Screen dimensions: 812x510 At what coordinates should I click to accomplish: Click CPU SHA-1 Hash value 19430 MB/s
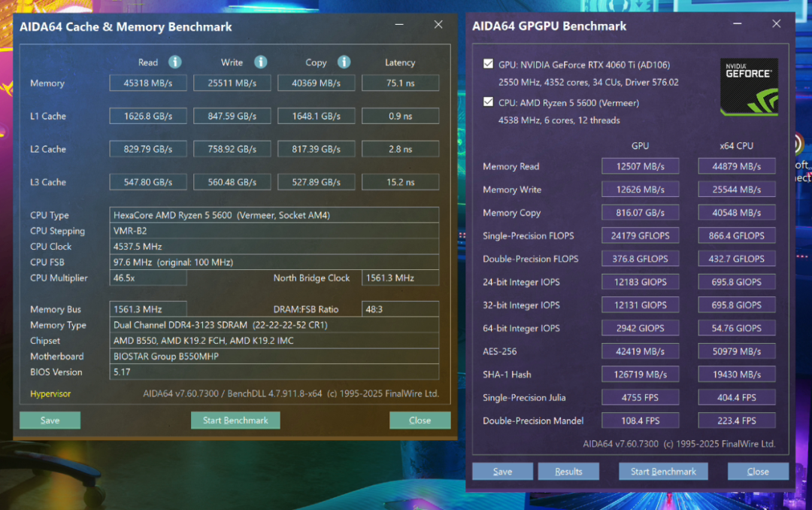coord(736,374)
